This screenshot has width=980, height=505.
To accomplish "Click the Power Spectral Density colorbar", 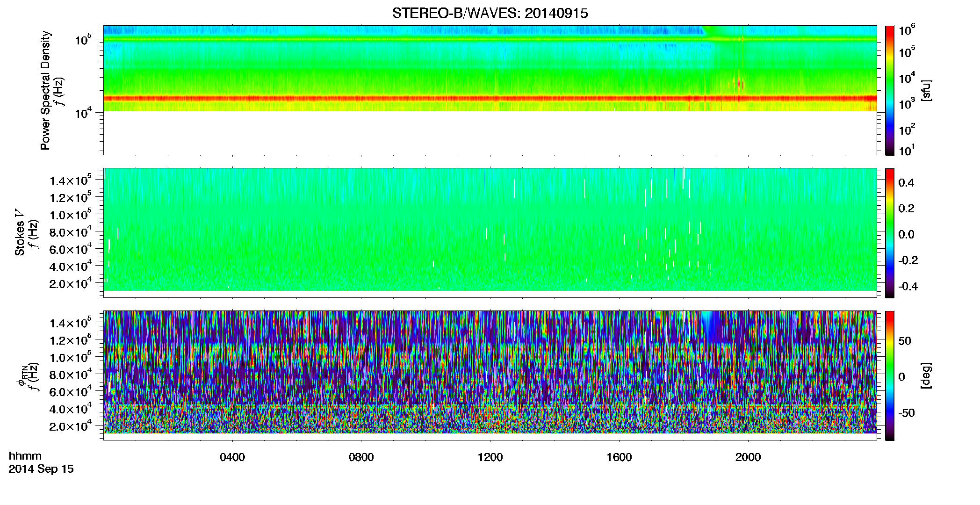I will tap(890, 90).
